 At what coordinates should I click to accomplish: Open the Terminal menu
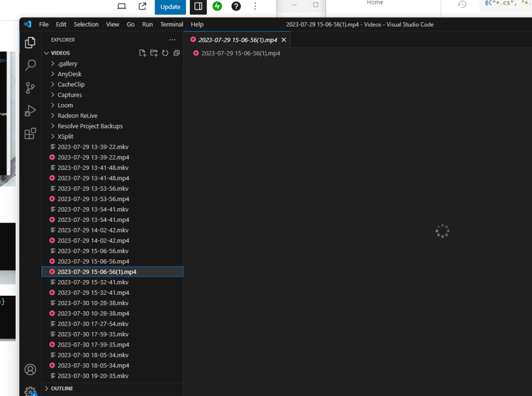click(172, 24)
